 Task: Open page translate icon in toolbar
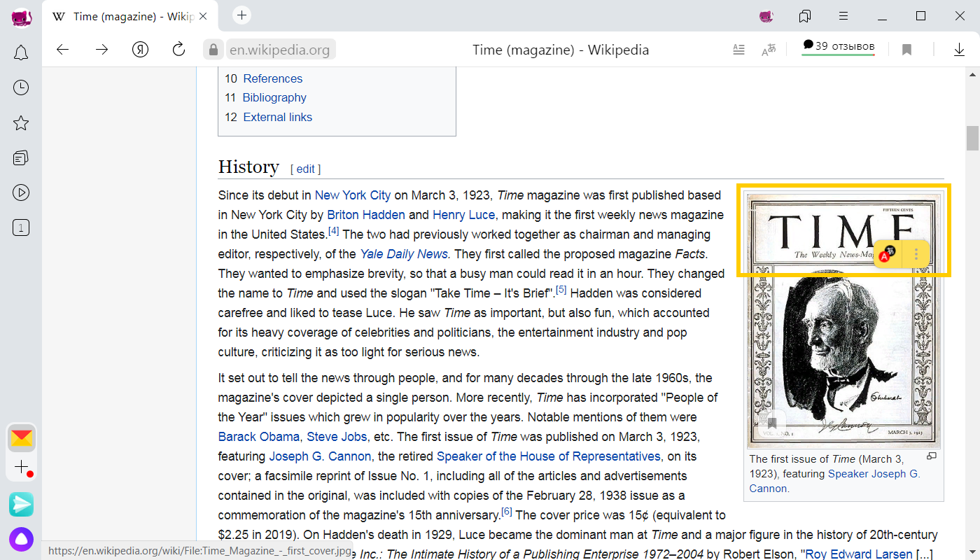769,50
